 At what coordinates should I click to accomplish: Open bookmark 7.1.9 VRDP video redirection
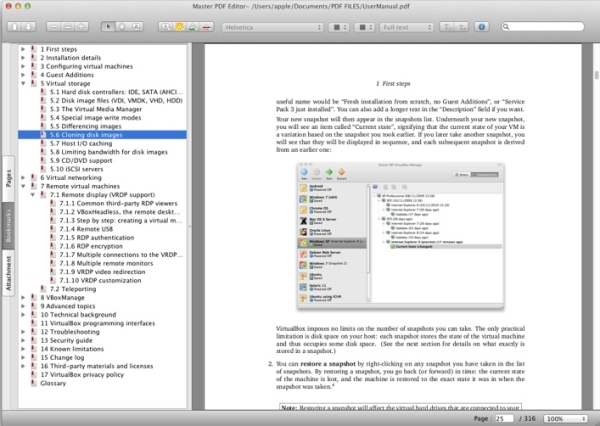coord(102,272)
